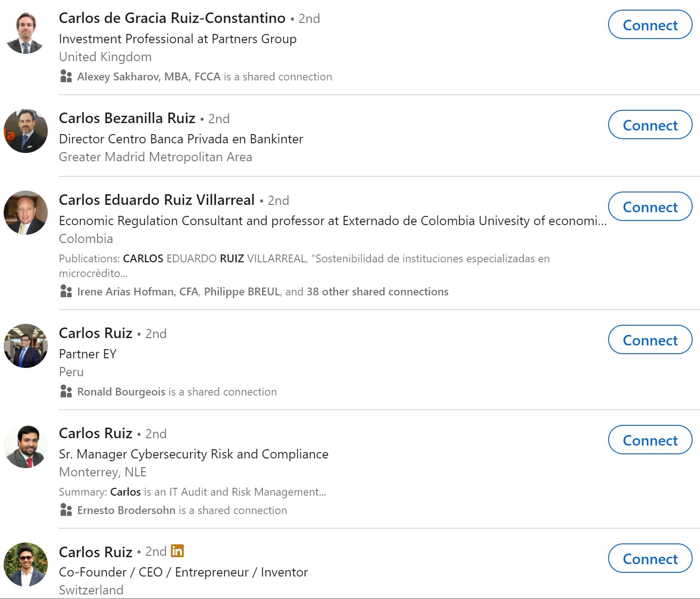
Task: Click shared connection icon beside Ernesto Brodersohn
Action: pyautogui.click(x=66, y=510)
